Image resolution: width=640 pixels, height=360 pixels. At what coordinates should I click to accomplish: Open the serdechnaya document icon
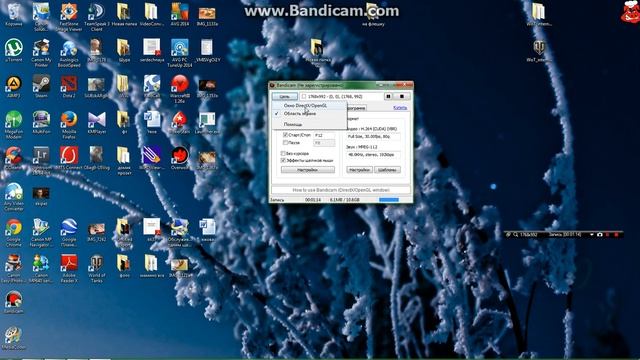tap(151, 50)
